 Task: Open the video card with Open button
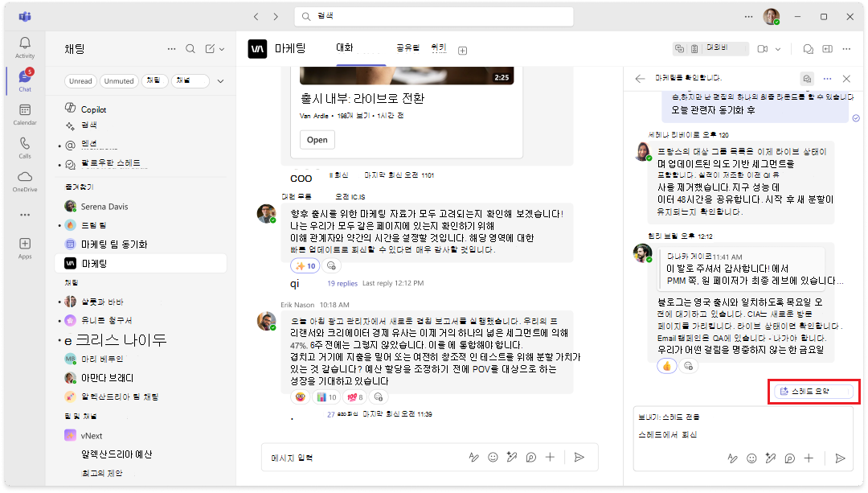[317, 140]
